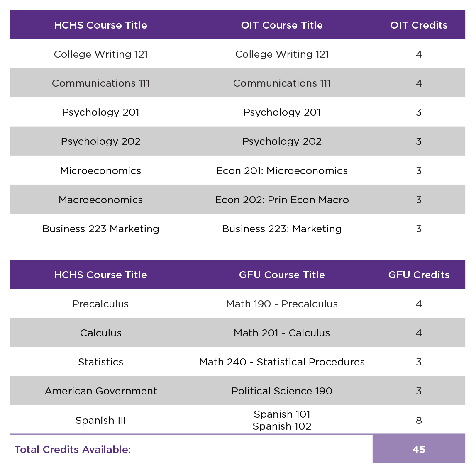Click Psychology 202 in the OIT column

pos(282,141)
